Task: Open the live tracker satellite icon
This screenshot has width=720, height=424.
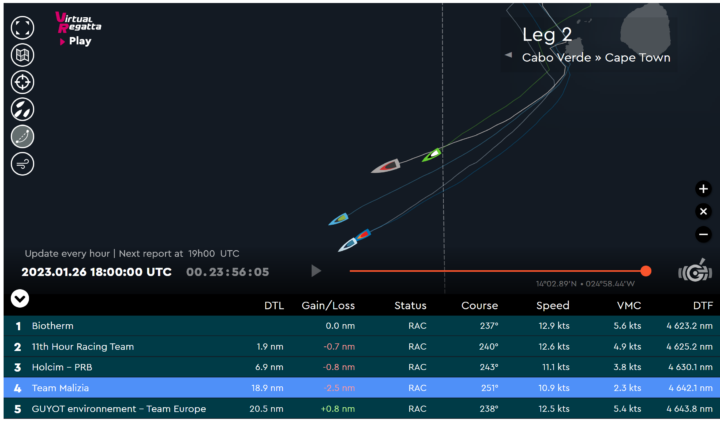Action: click(695, 271)
